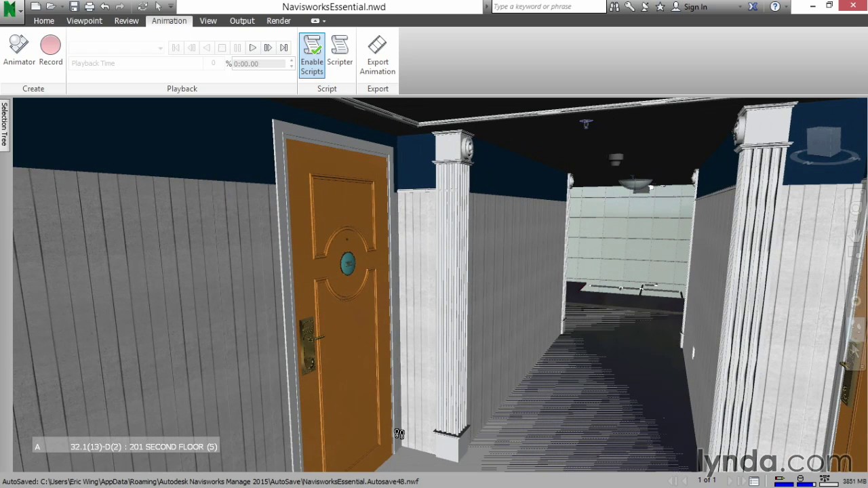
Task: Click the Refresh icon in quick access toolbar
Action: click(x=142, y=7)
